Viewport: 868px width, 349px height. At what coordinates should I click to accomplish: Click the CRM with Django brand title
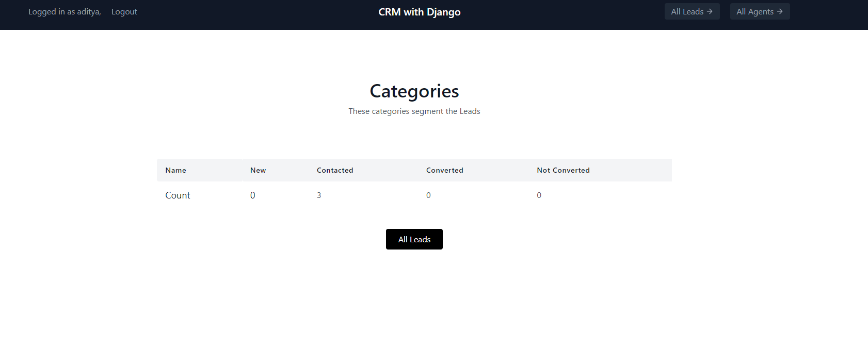(419, 11)
